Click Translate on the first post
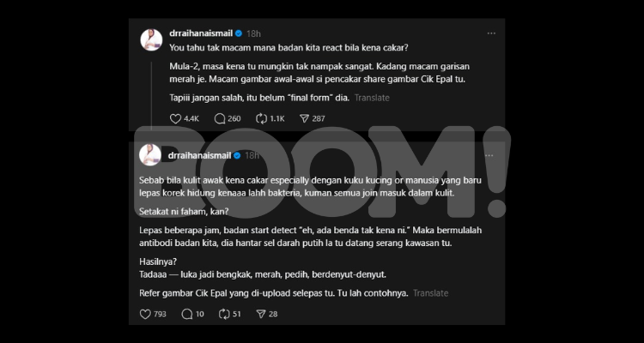The image size is (644, 343). pyautogui.click(x=372, y=98)
